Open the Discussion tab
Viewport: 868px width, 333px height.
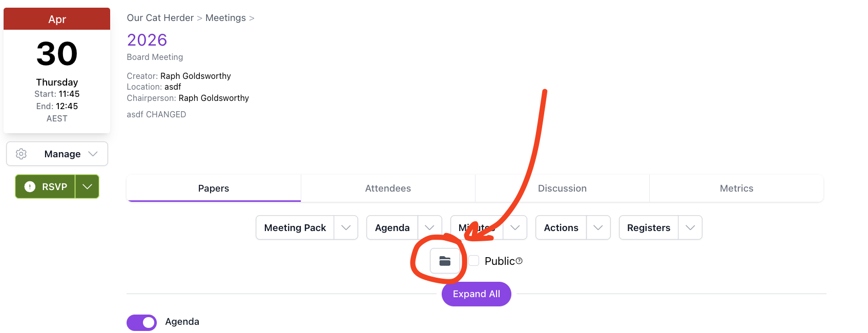coord(562,188)
